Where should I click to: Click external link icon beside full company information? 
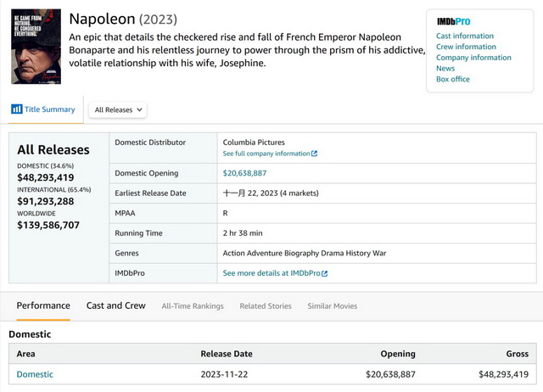click(314, 154)
